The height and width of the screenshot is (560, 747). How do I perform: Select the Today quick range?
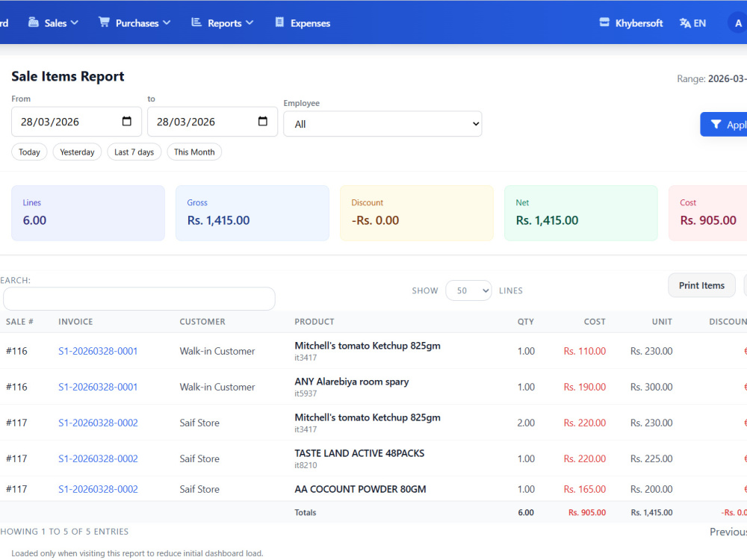[29, 152]
